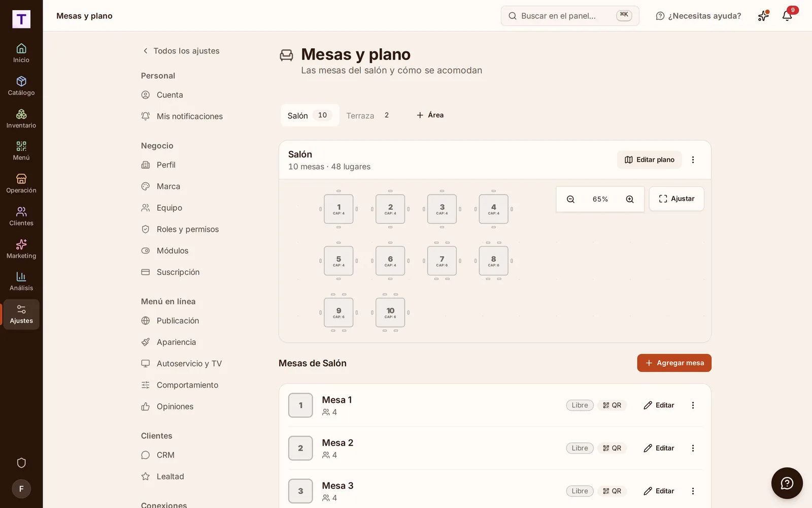The width and height of the screenshot is (812, 508).
Task: Click Editar plano button
Action: 649,160
